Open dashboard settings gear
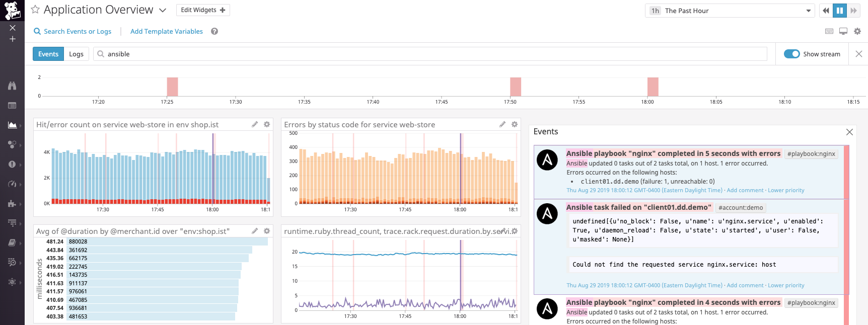The width and height of the screenshot is (868, 325). pos(857,31)
